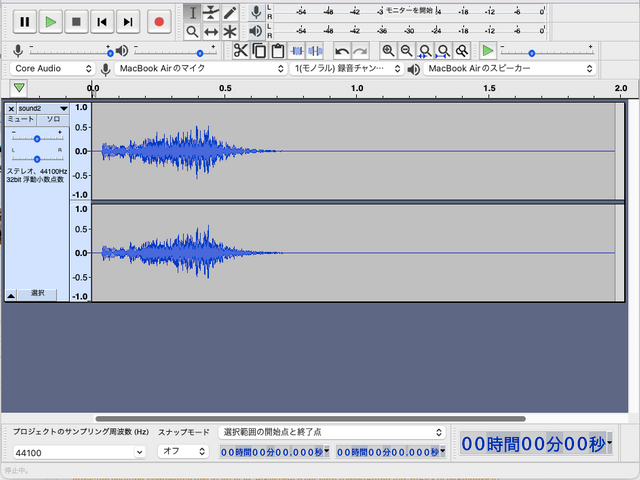Click the playback level meter scale
This screenshot has height=480, width=640.
point(410,31)
